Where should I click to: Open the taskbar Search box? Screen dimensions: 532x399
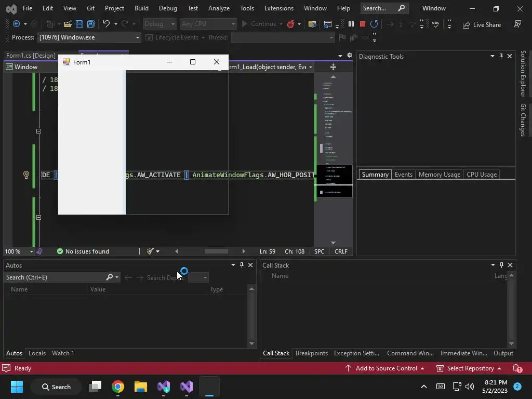[56, 387]
